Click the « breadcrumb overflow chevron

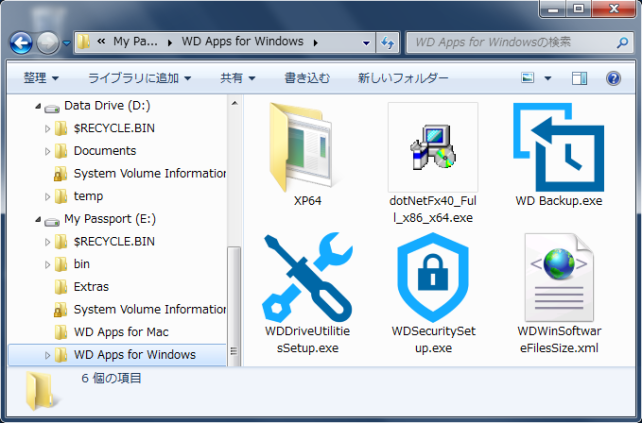tap(101, 41)
